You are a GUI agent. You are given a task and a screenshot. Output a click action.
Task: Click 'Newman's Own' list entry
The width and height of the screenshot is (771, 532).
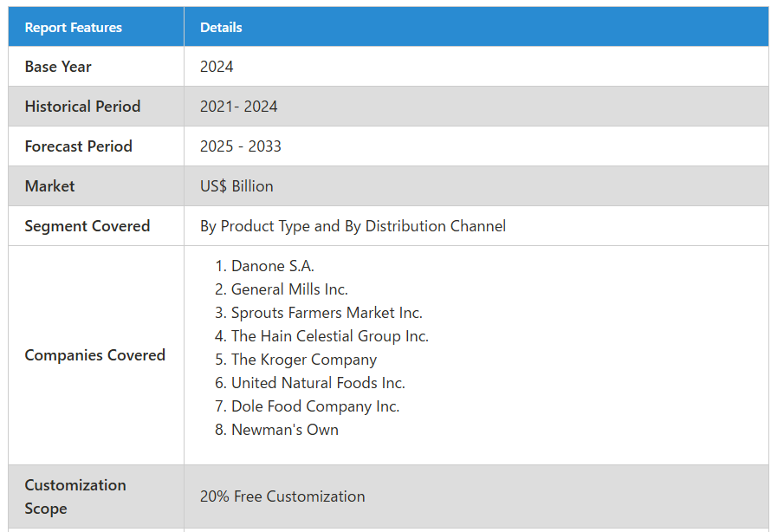tap(285, 430)
